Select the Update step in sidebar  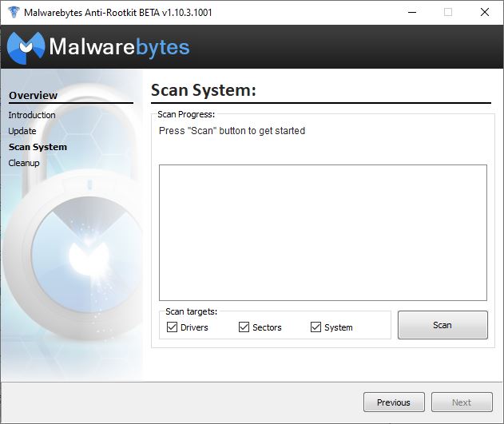(x=22, y=131)
